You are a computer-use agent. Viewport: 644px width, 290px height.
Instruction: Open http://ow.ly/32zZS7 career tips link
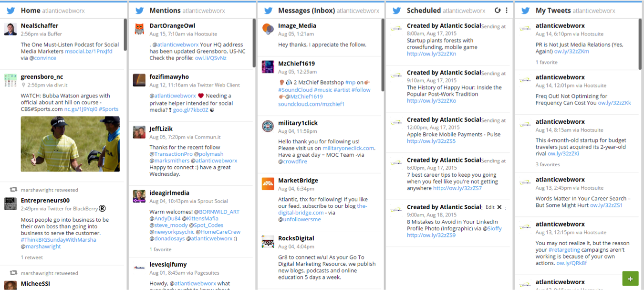[x=457, y=188]
